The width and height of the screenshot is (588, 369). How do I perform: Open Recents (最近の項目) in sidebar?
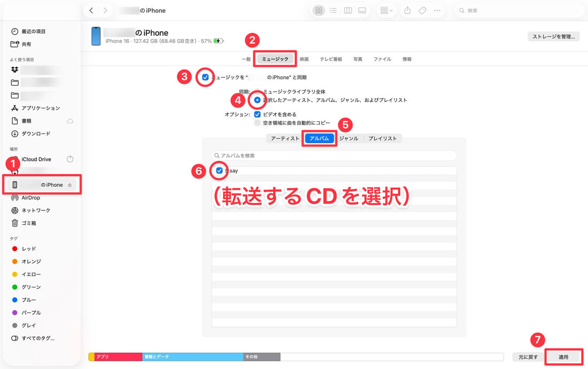click(x=33, y=32)
